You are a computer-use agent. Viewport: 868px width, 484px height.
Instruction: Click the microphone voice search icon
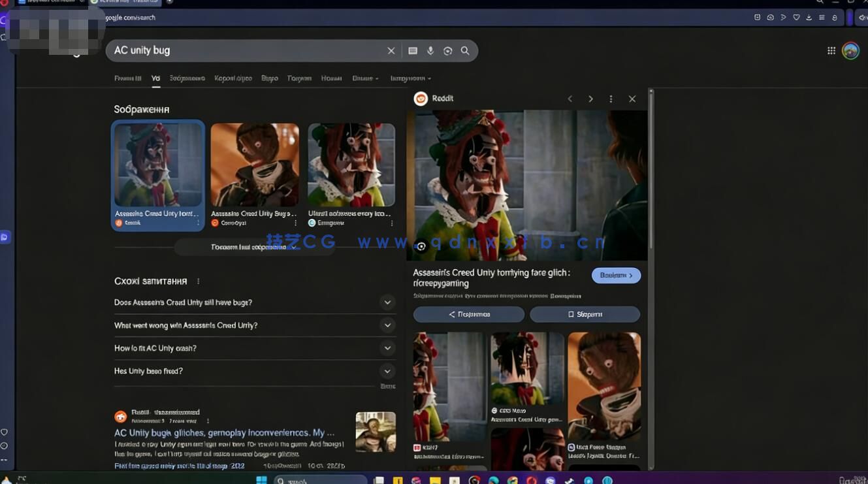point(430,51)
